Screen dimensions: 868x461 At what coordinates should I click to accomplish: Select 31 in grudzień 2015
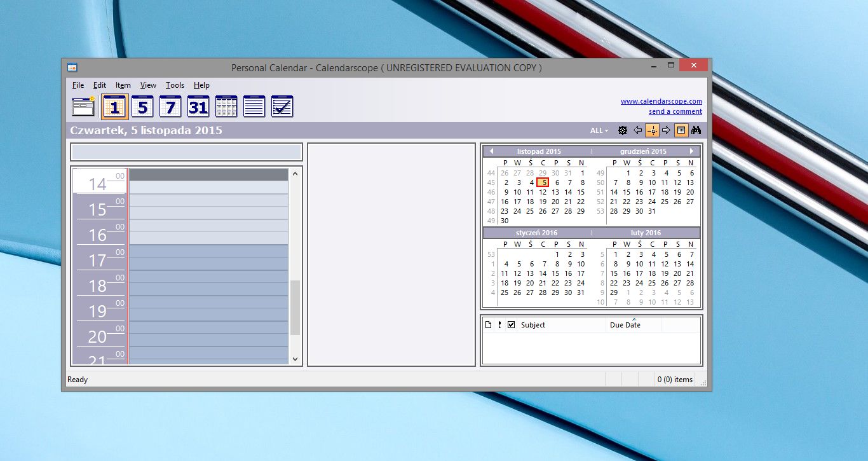click(652, 211)
